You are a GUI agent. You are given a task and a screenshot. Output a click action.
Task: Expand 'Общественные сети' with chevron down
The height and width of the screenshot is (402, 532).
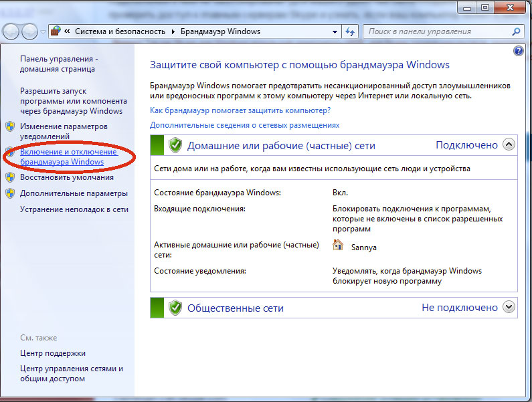click(509, 307)
